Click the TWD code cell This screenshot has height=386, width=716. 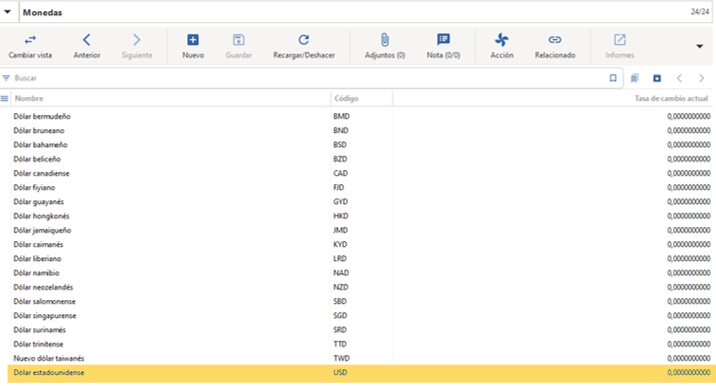tap(341, 358)
